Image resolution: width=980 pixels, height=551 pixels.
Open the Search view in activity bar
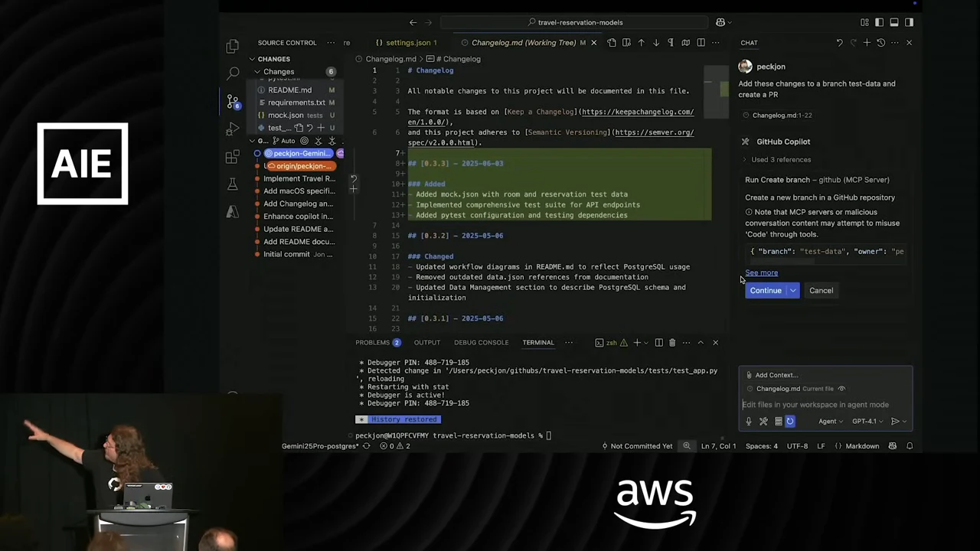click(x=233, y=73)
